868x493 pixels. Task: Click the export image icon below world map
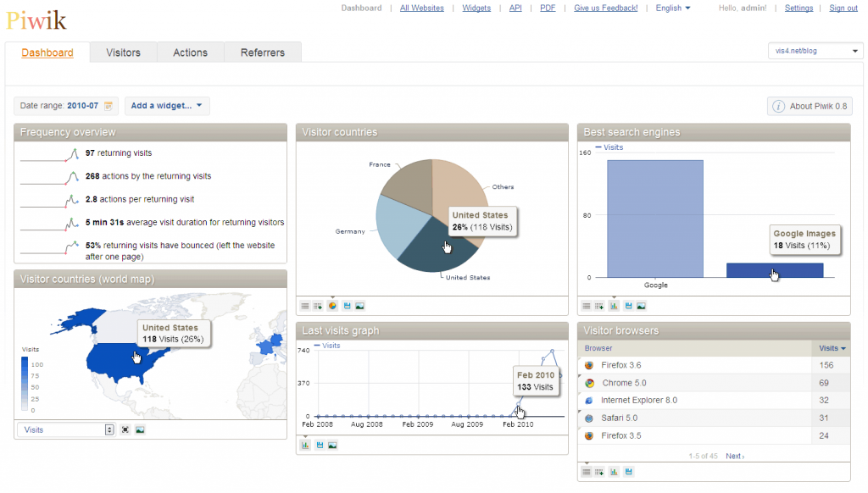[140, 429]
